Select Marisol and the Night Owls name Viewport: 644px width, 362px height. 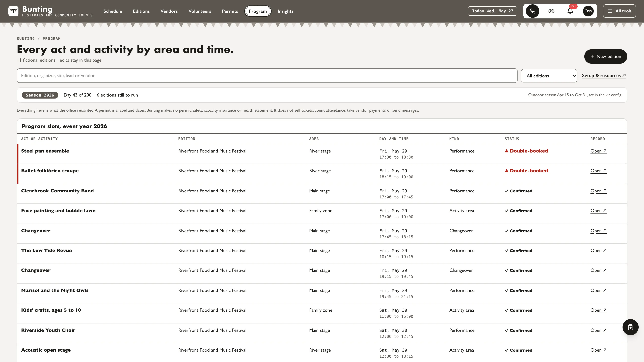point(55,290)
